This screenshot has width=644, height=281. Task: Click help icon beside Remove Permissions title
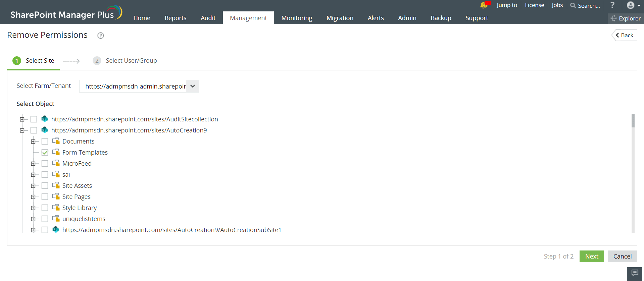101,36
